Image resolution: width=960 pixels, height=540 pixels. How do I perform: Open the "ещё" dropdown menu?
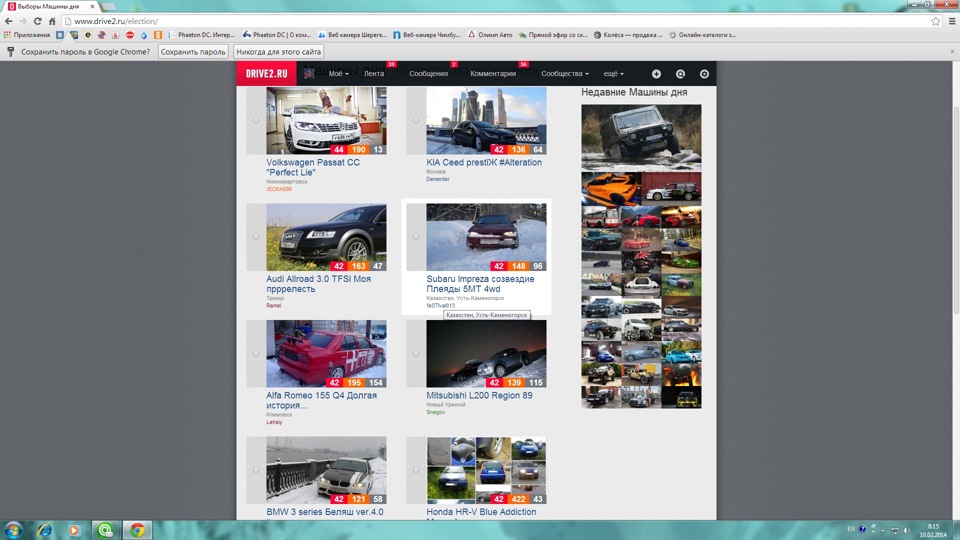[x=613, y=74]
